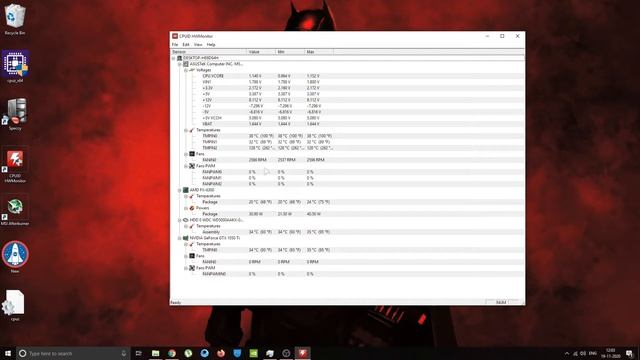
Task: Select the CPU VCORE voltage row
Action: pyautogui.click(x=347, y=76)
